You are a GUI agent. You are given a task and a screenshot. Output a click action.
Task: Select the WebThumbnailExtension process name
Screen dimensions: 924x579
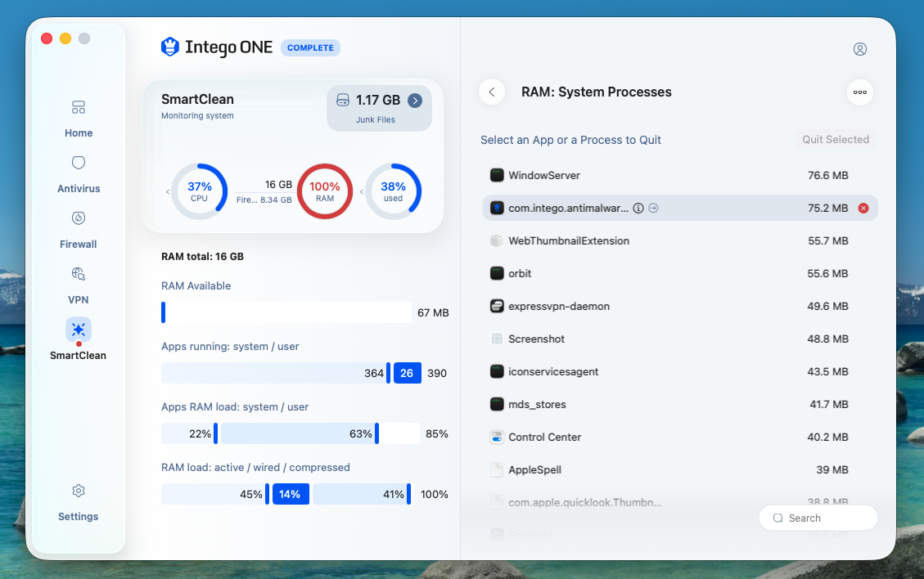[569, 241]
